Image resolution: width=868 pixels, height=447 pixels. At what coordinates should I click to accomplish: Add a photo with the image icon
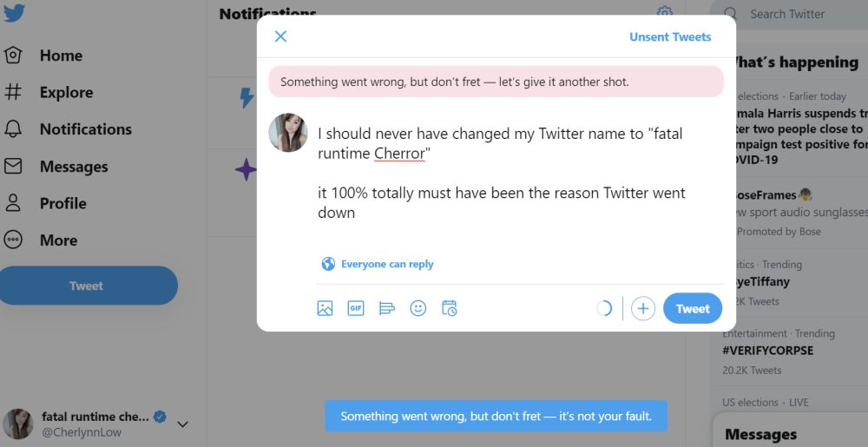325,308
